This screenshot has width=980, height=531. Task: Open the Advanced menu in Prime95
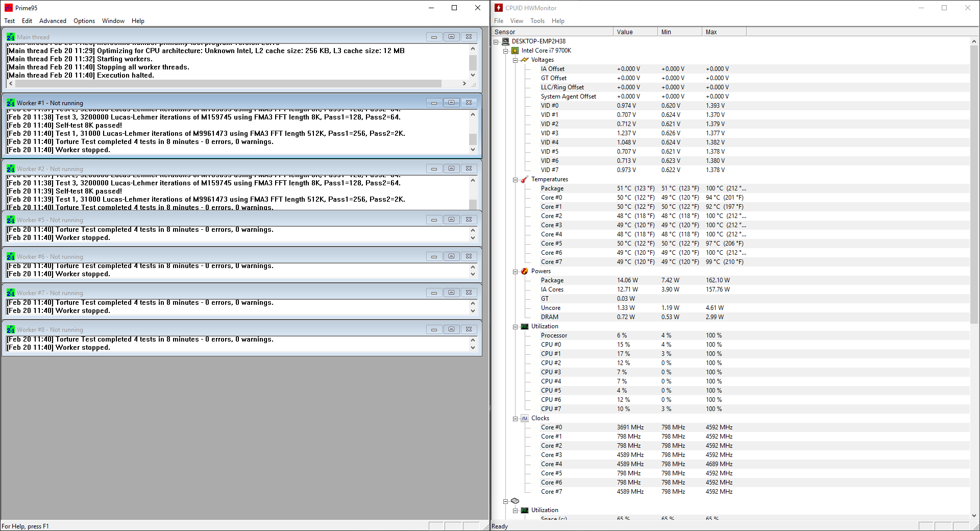[x=53, y=21]
